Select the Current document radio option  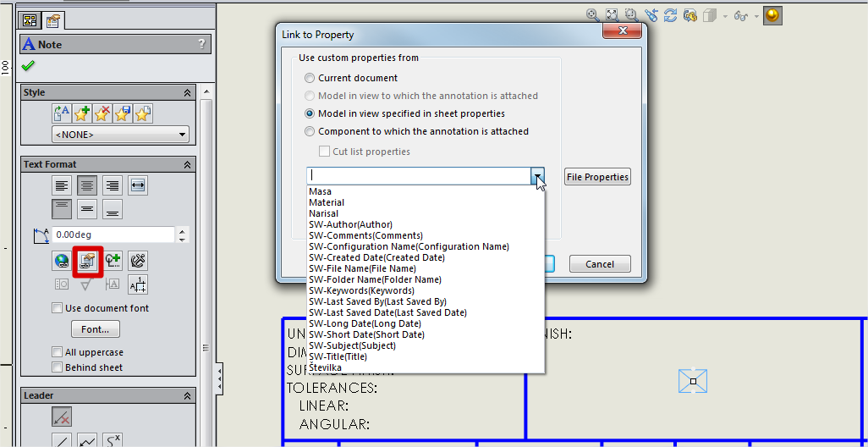(310, 78)
